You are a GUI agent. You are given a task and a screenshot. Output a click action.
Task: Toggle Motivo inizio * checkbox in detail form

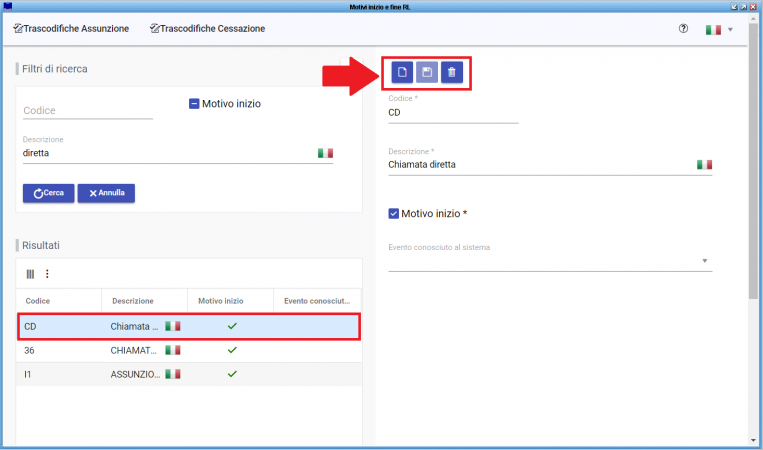point(394,214)
